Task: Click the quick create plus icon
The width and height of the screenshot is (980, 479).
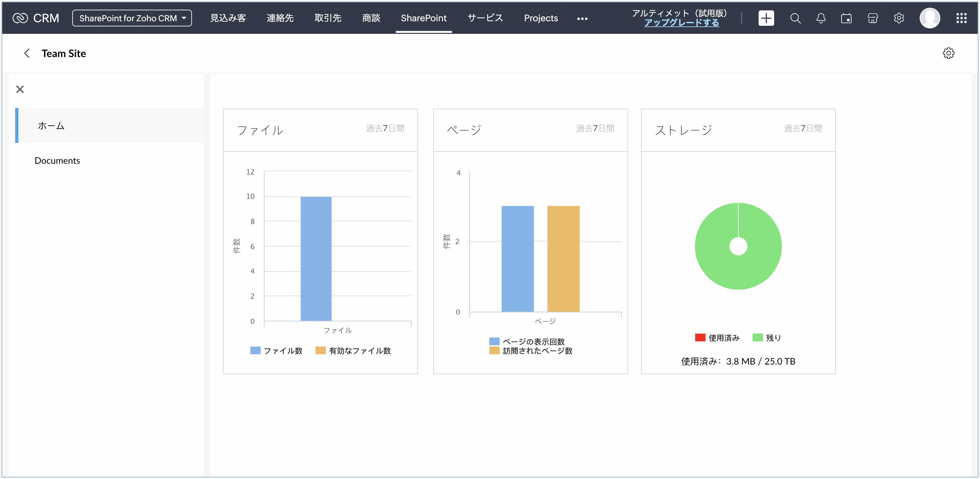Action: (766, 18)
